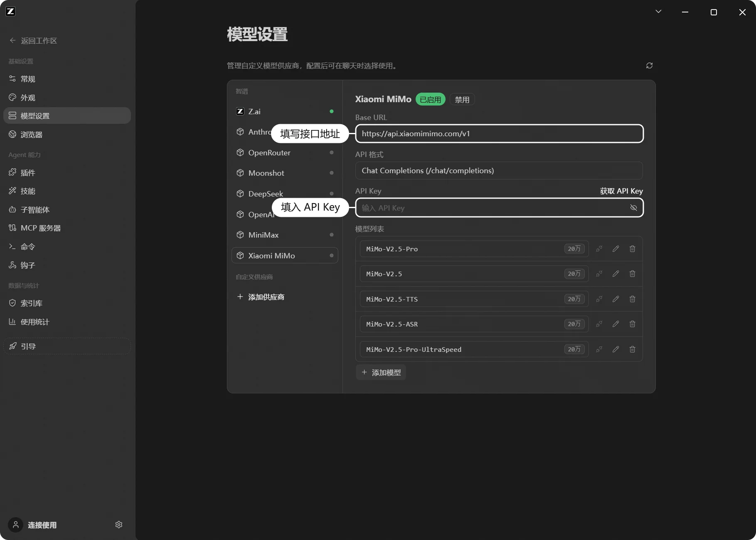Click the MiMo-V2.5-Pro model name field

tap(474, 249)
